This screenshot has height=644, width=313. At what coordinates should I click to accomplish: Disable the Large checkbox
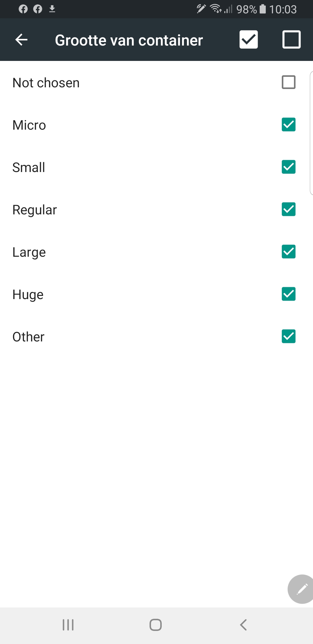[x=288, y=252]
